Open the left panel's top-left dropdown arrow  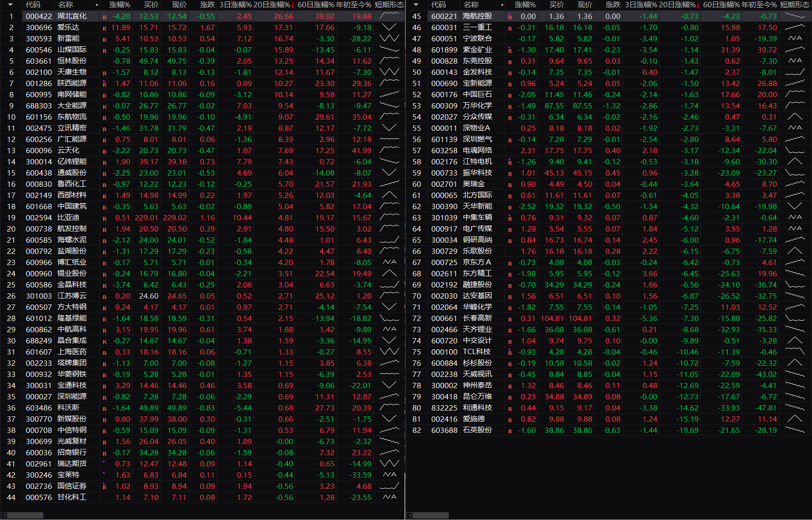[11, 5]
